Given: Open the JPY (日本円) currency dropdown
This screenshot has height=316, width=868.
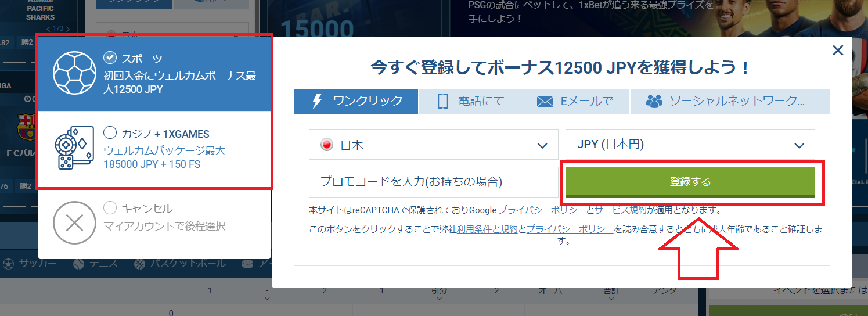Looking at the screenshot, I should click(x=690, y=144).
